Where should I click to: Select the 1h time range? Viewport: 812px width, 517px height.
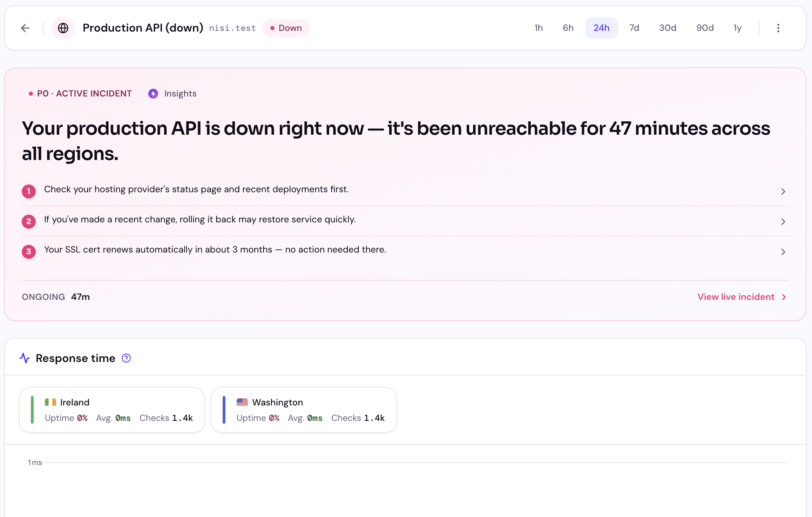(x=539, y=28)
